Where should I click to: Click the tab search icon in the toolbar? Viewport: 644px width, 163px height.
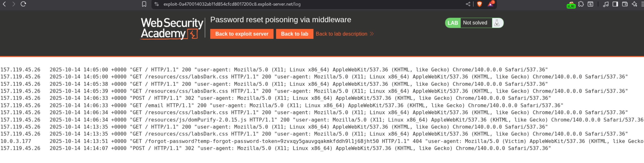click(x=590, y=4)
